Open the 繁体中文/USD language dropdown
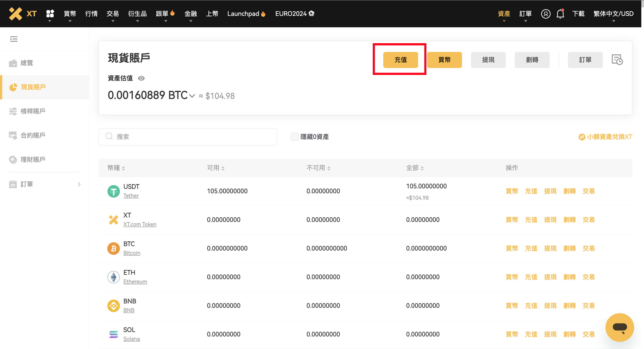The width and height of the screenshot is (644, 349). point(613,14)
